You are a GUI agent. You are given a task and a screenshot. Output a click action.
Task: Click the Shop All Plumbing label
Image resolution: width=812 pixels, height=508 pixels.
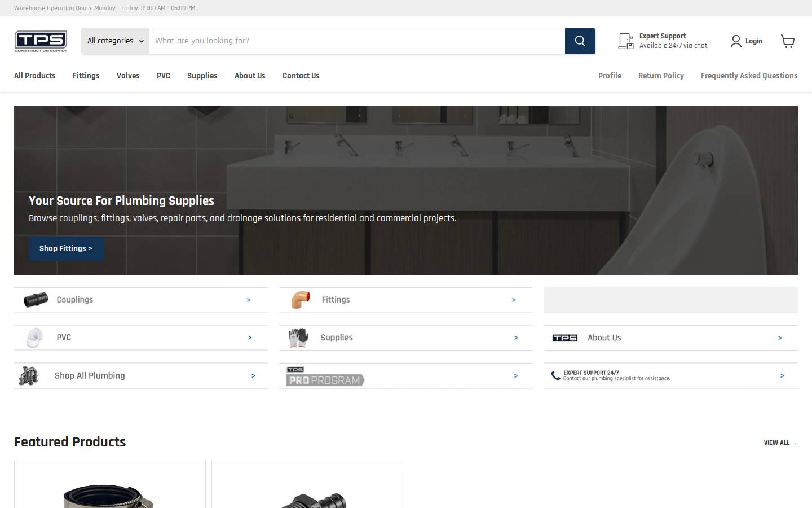90,376
